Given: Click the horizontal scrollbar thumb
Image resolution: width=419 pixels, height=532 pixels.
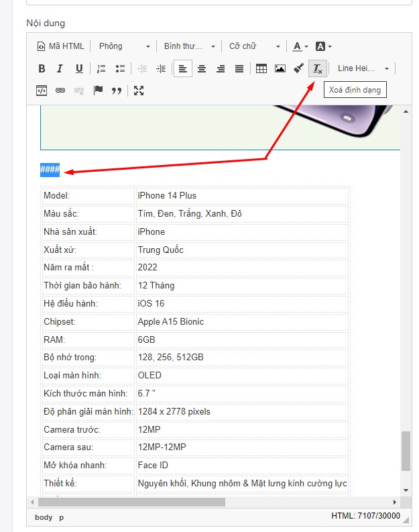Looking at the screenshot, I should point(131,502).
